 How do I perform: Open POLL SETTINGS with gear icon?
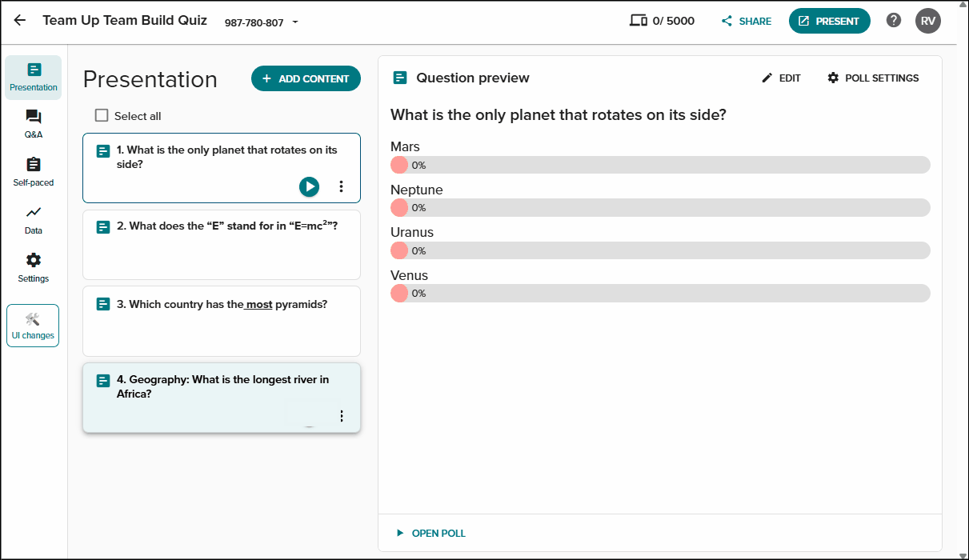(873, 78)
